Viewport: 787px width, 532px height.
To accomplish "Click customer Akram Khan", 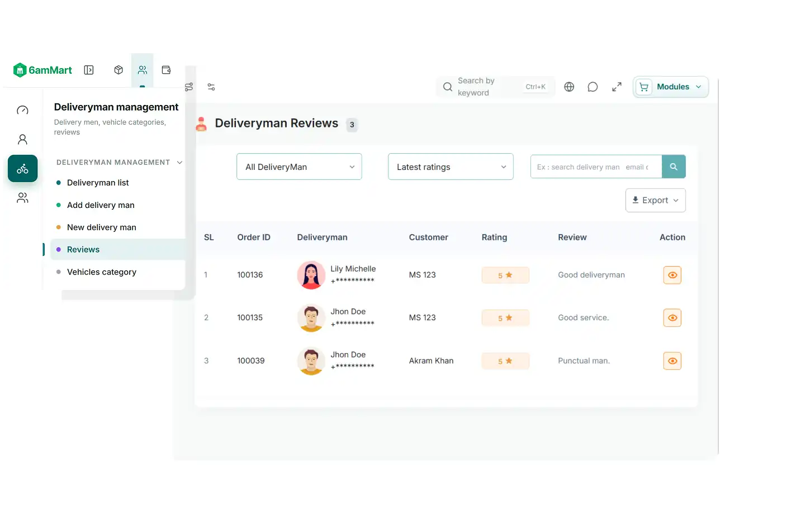I will tap(431, 361).
